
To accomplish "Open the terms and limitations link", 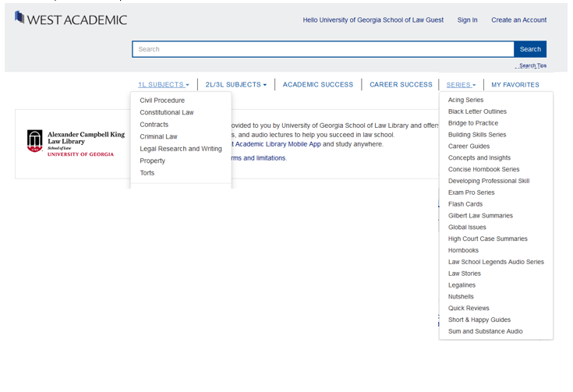I will (259, 158).
